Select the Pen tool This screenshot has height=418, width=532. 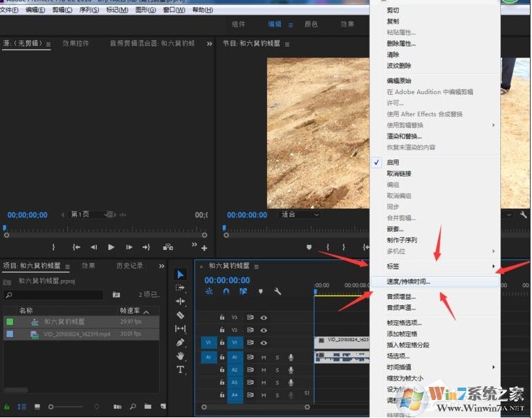click(181, 342)
